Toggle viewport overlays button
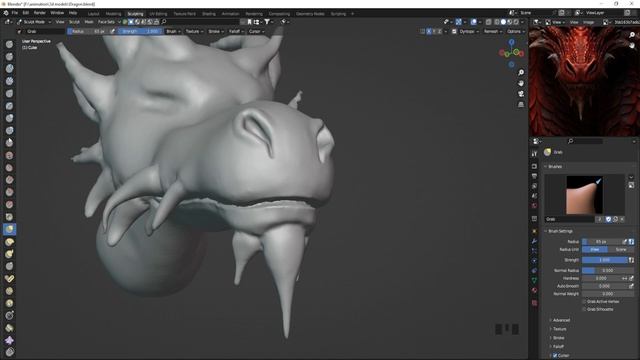640x360 pixels. click(x=473, y=22)
